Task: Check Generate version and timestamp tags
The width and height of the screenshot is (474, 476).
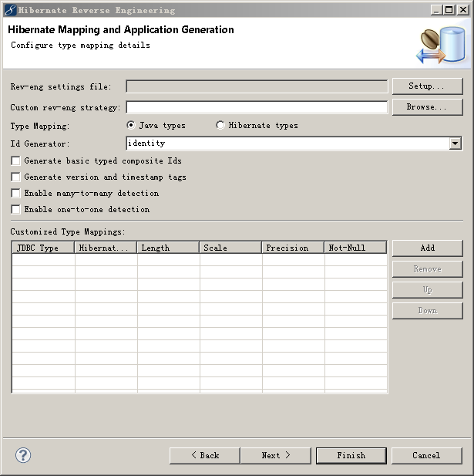Action: click(16, 177)
